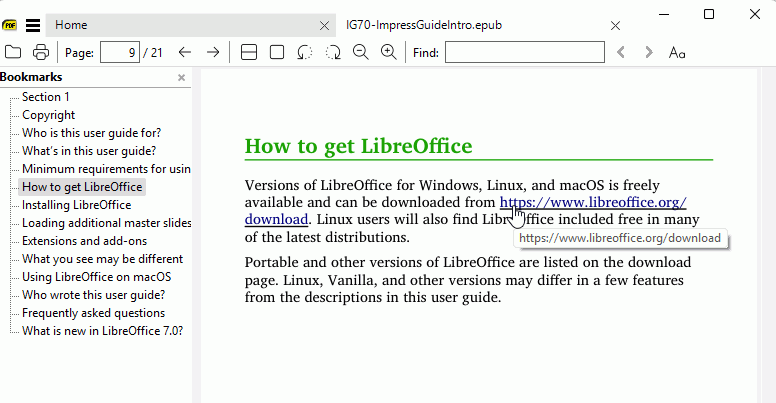This screenshot has width=776, height=403.
Task: Close the Home tab
Action: [x=325, y=26]
